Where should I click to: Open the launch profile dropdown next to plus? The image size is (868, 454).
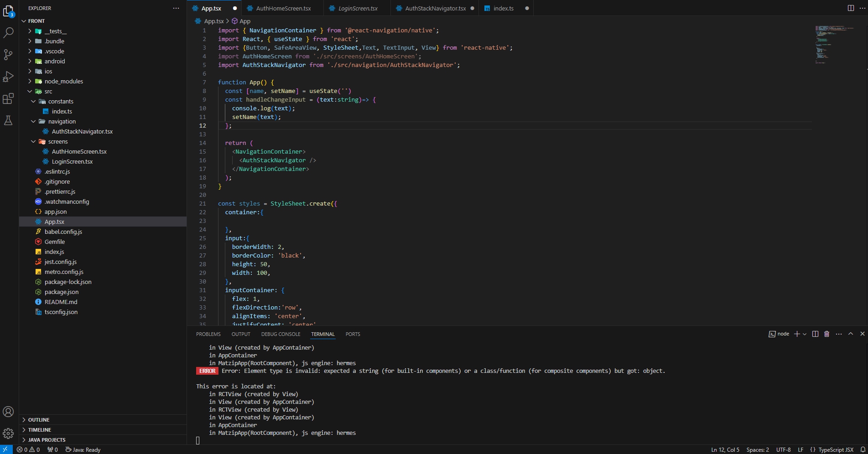point(805,334)
